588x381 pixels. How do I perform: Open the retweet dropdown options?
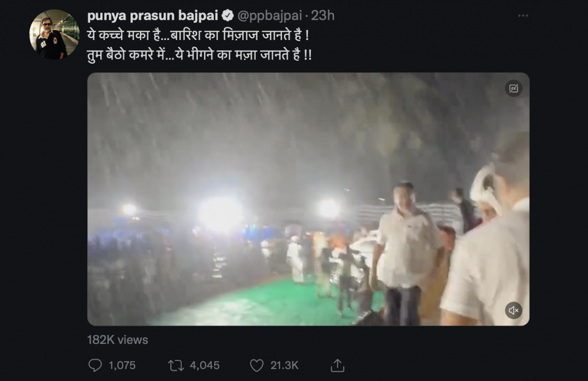tap(176, 365)
